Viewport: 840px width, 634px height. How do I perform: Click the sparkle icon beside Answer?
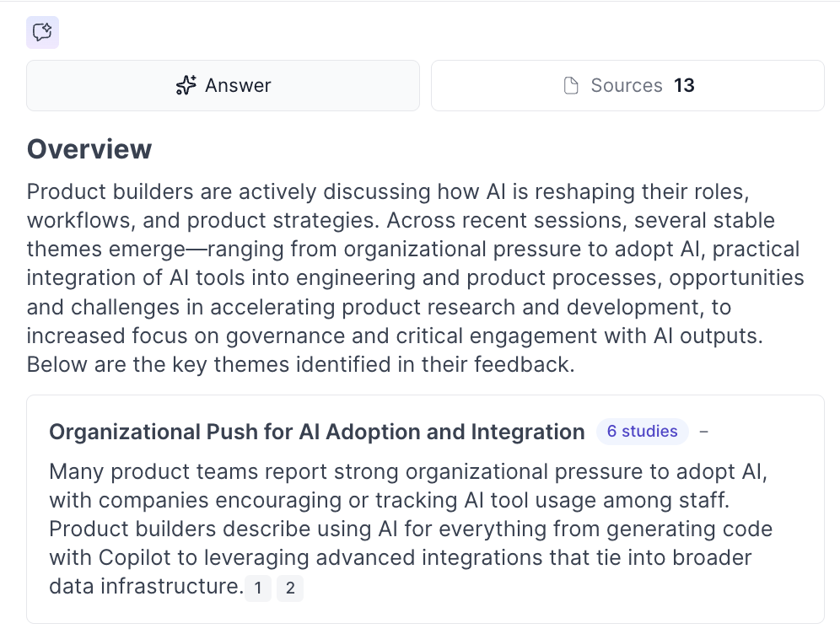(x=186, y=85)
